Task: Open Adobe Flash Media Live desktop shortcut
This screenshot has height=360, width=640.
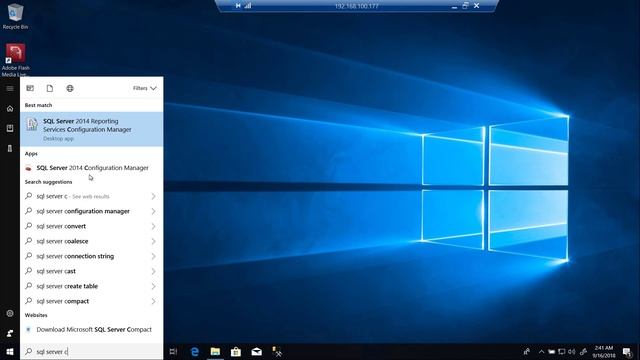Action: tap(16, 60)
